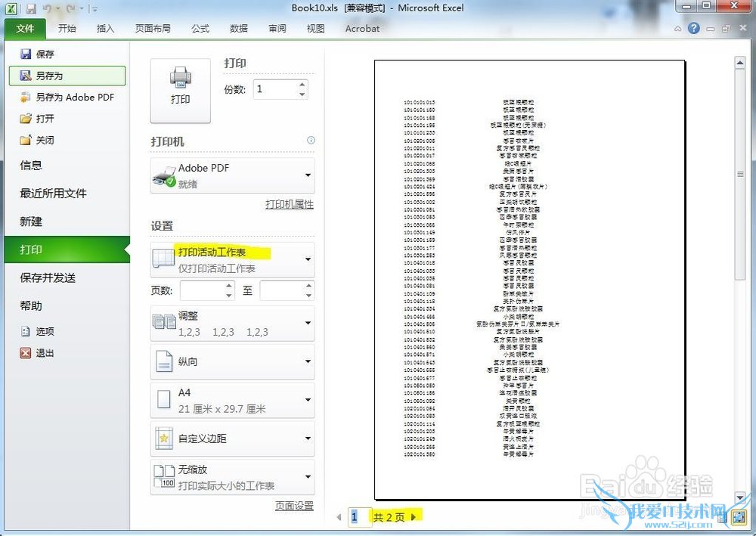Toggle show margins icon in preview

(722, 517)
